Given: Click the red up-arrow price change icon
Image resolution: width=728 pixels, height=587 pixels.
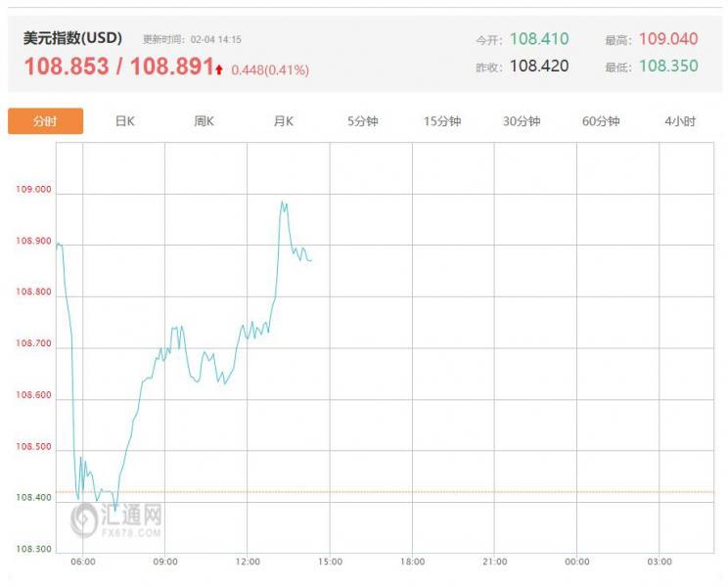Looking at the screenshot, I should point(220,69).
